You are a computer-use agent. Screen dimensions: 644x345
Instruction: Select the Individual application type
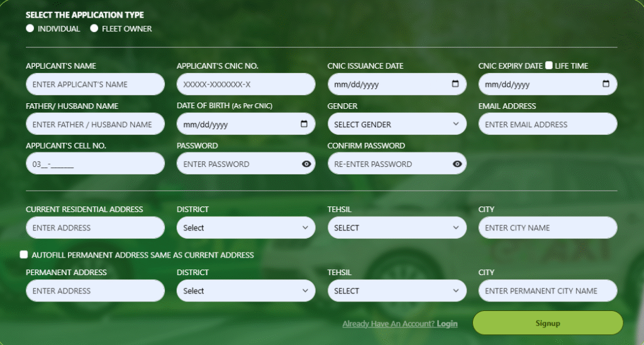[x=30, y=28]
